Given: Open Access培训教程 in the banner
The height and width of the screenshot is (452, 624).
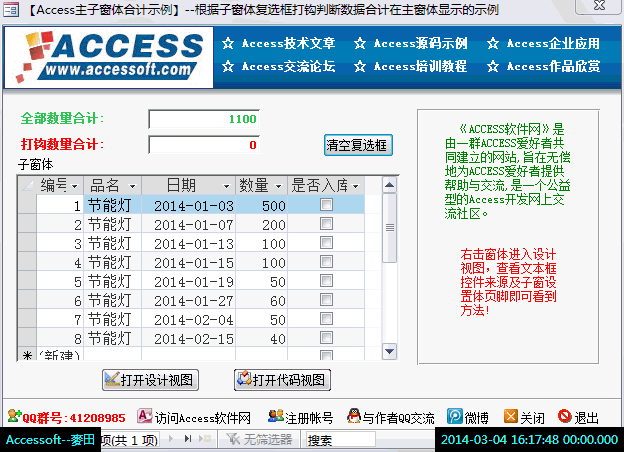Looking at the screenshot, I should [421, 66].
